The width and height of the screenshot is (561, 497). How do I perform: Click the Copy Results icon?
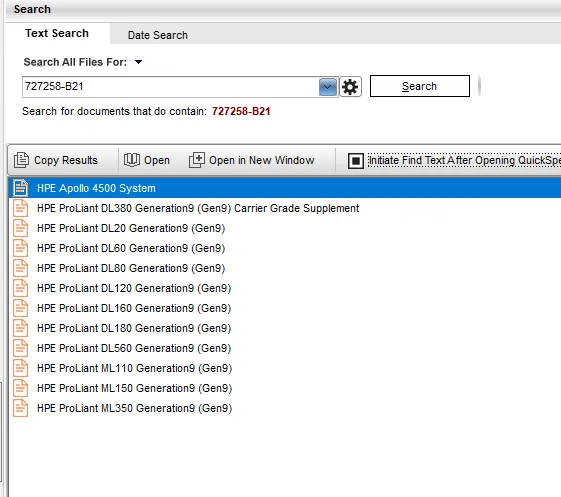(x=21, y=160)
